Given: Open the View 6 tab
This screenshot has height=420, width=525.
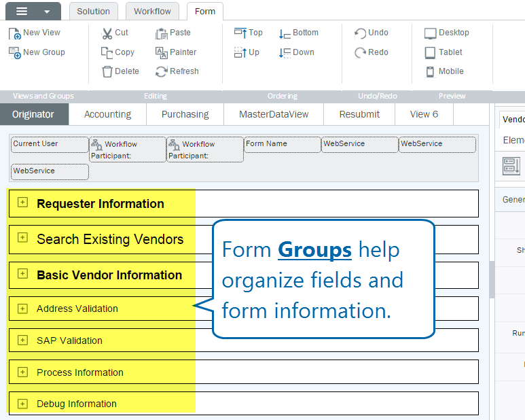Looking at the screenshot, I should [424, 114].
